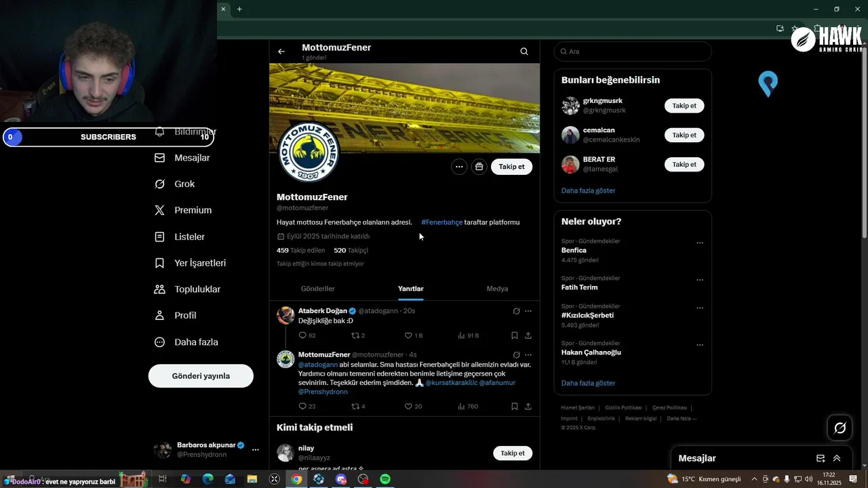This screenshot has height=488, width=868.
Task: Open options for Benfica trend
Action: pyautogui.click(x=700, y=243)
